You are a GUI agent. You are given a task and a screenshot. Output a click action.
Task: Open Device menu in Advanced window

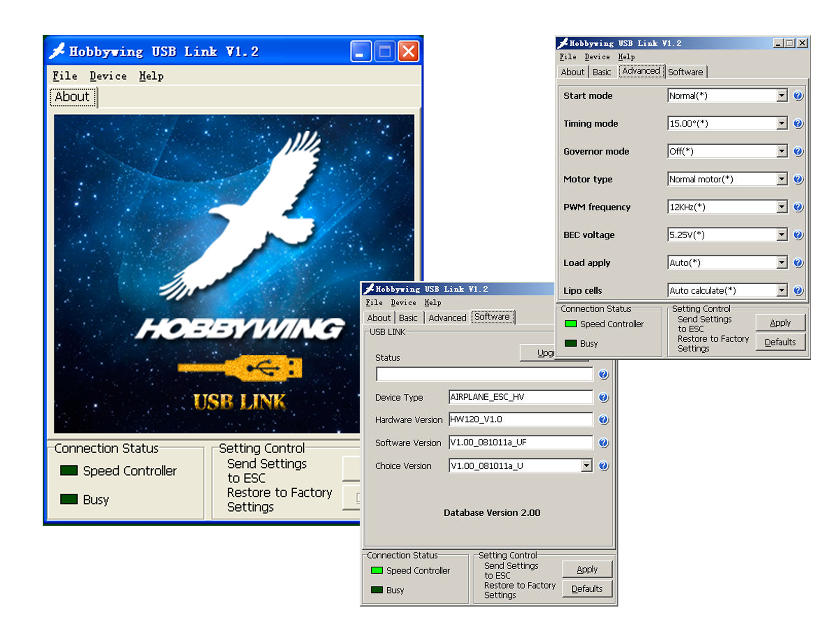[x=597, y=57]
